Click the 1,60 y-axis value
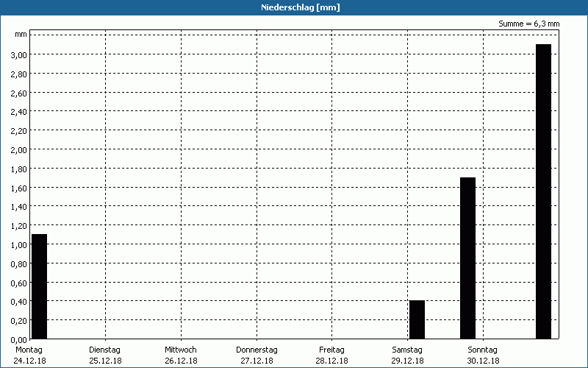Image resolution: width=588 pixels, height=368 pixels. click(x=19, y=188)
